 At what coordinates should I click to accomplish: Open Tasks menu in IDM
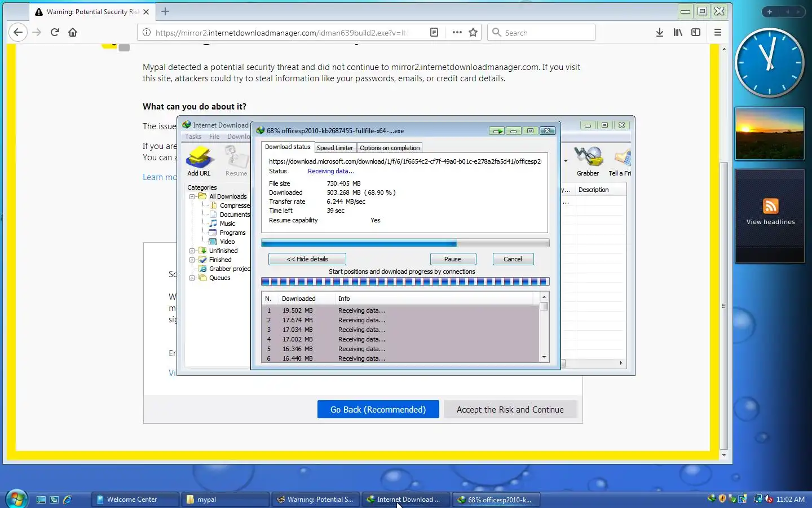pos(193,137)
